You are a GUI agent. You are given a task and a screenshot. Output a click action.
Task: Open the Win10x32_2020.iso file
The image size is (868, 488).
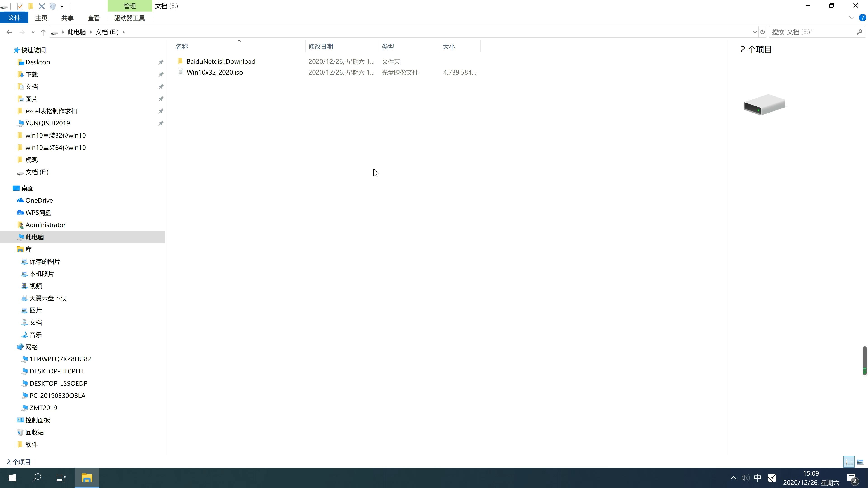[214, 72]
